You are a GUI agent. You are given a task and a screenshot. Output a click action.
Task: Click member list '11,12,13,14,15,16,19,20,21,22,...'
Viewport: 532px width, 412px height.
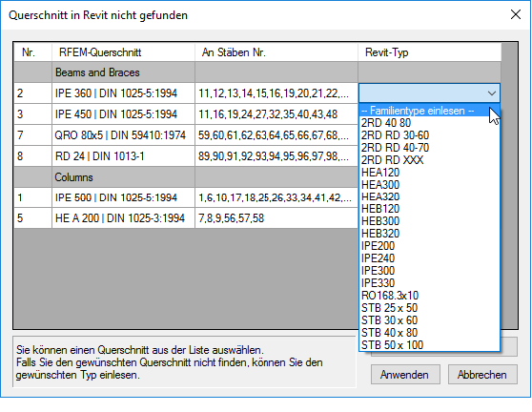coord(276,93)
